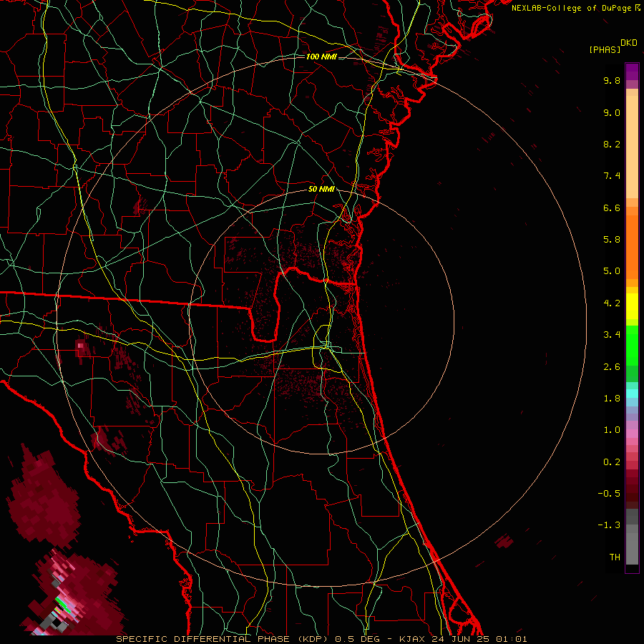The height and width of the screenshot is (644, 644).
Task: Click the 9.0 value on color scale
Action: click(x=612, y=112)
